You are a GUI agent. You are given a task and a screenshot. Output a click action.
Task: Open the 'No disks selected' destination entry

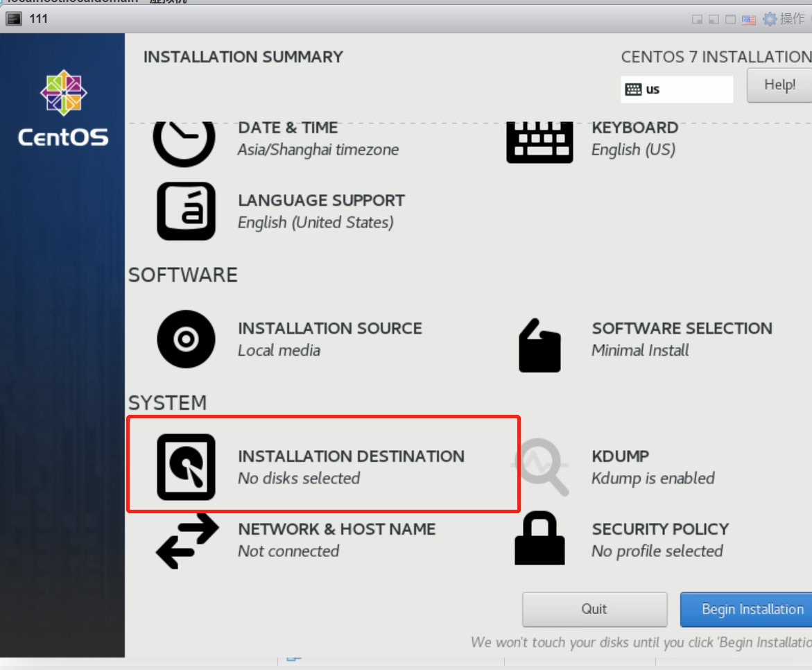tap(299, 479)
